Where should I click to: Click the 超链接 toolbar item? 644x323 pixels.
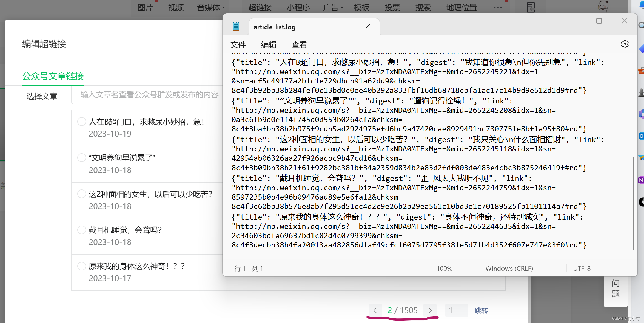(260, 8)
